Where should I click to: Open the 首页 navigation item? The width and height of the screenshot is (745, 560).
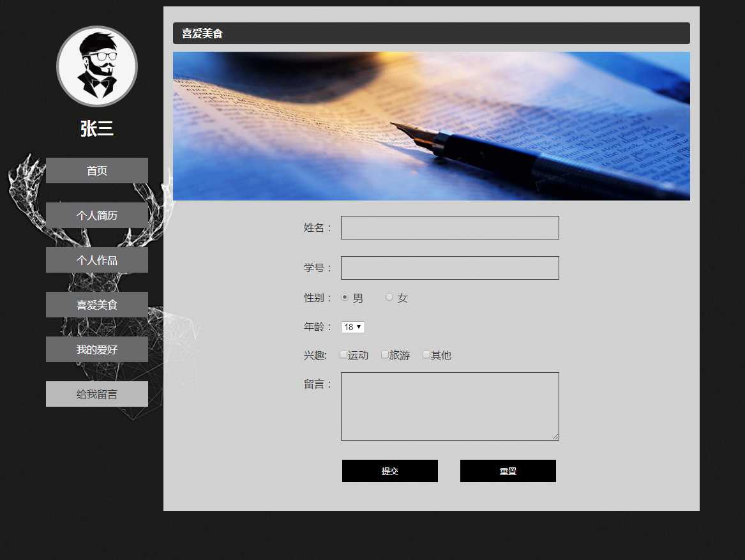(x=97, y=170)
